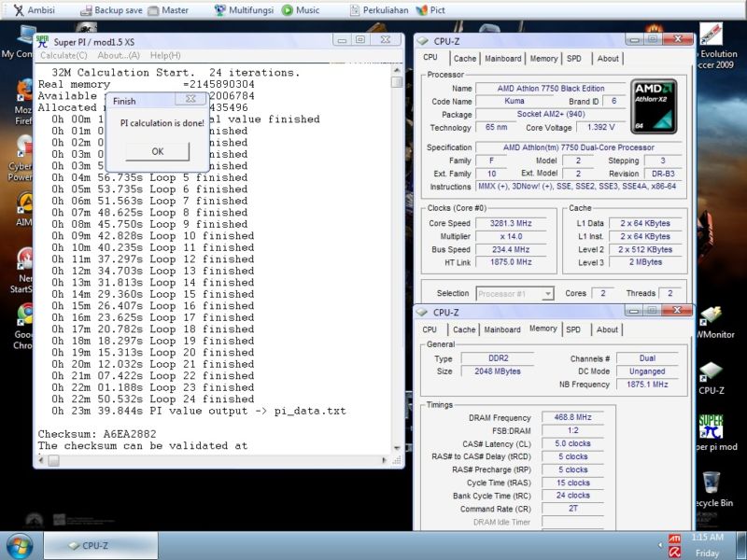The width and height of the screenshot is (747, 560).
Task: Click the Core Voltage 1.392 V field
Action: point(600,127)
